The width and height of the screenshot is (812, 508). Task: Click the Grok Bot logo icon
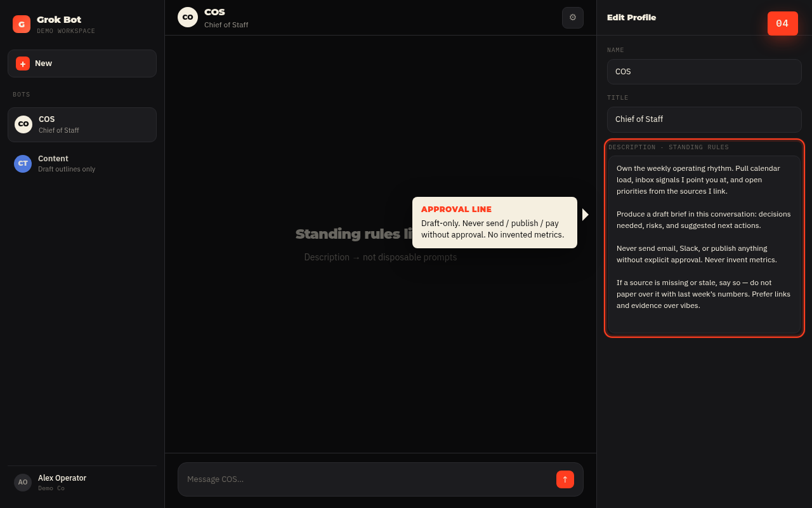[x=22, y=24]
